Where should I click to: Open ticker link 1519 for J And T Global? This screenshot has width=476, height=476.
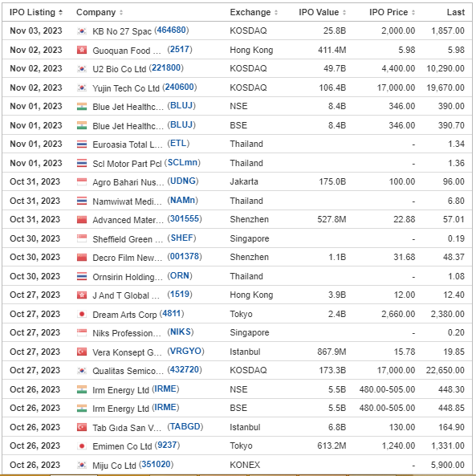pos(180,294)
